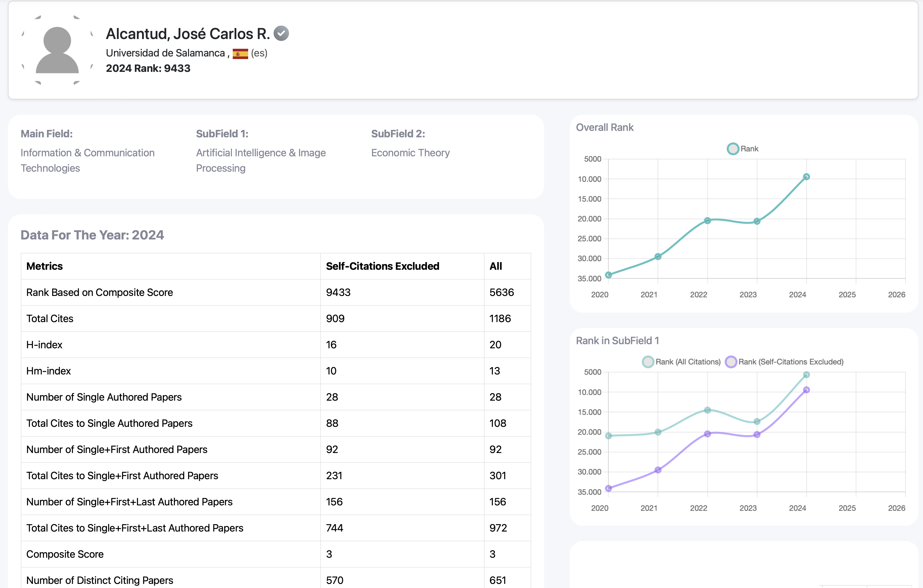Click Information & Communication Technologies main field

coord(87,160)
